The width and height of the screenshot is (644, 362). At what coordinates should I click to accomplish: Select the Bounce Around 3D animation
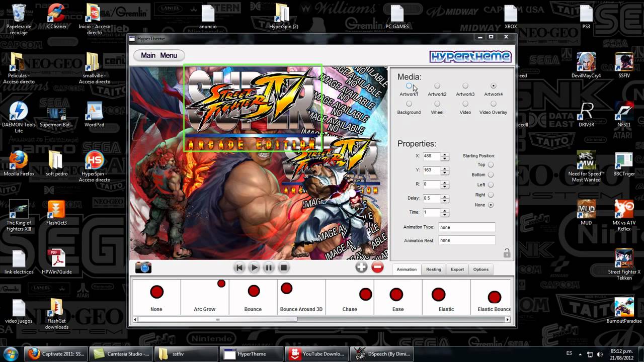tap(301, 298)
